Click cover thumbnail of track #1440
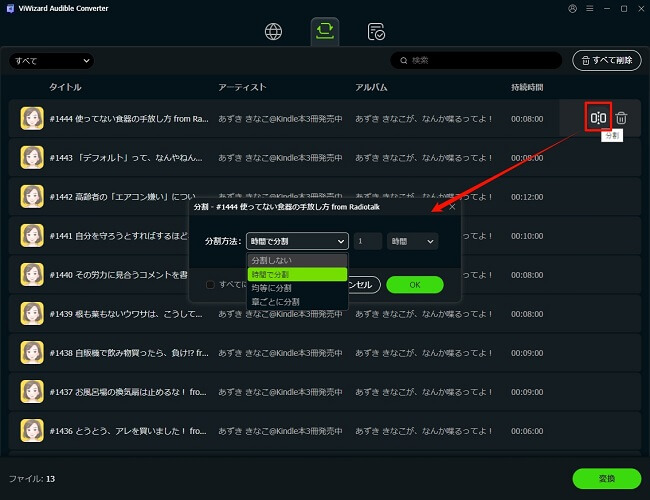This screenshot has width=650, height=500. (32, 274)
